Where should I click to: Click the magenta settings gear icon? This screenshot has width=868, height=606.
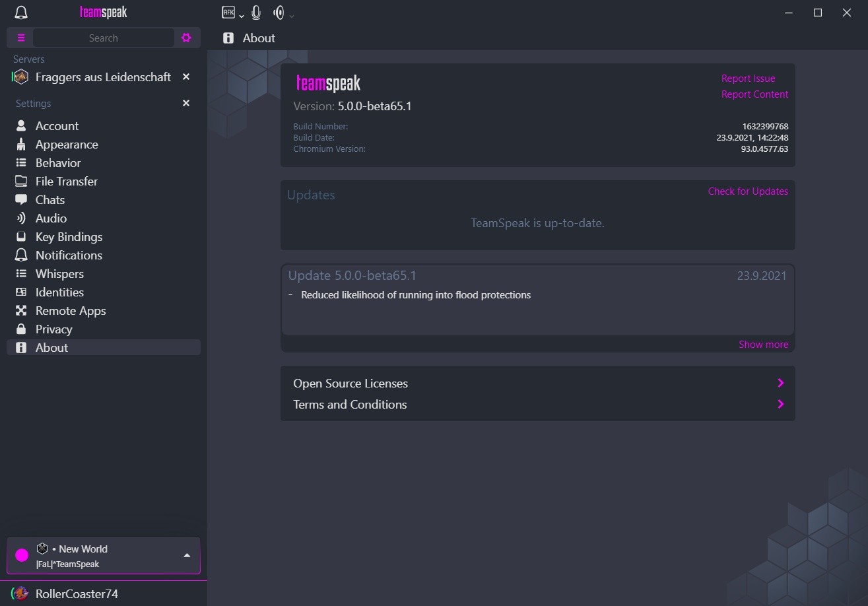click(186, 38)
